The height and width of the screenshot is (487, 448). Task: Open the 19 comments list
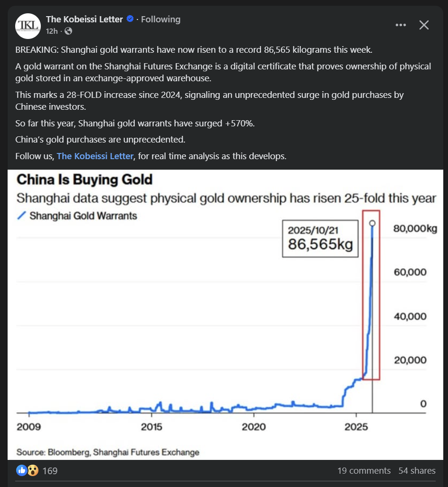tap(364, 471)
